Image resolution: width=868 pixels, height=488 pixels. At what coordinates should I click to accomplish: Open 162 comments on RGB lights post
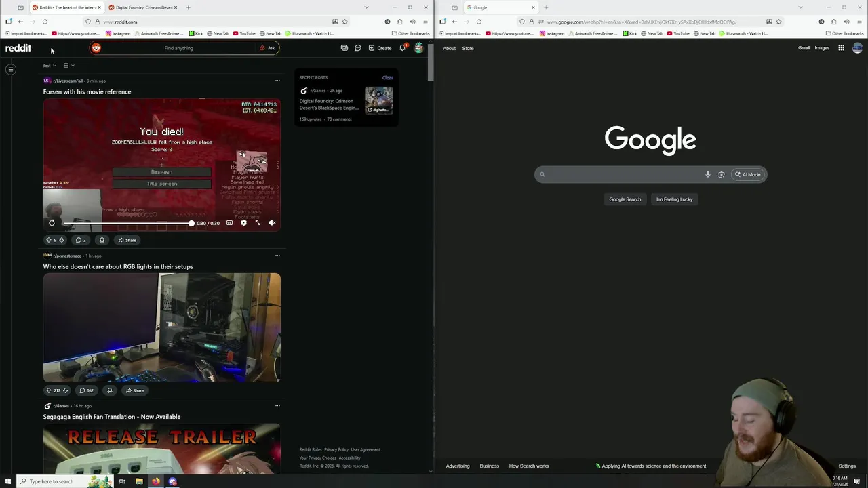click(86, 390)
